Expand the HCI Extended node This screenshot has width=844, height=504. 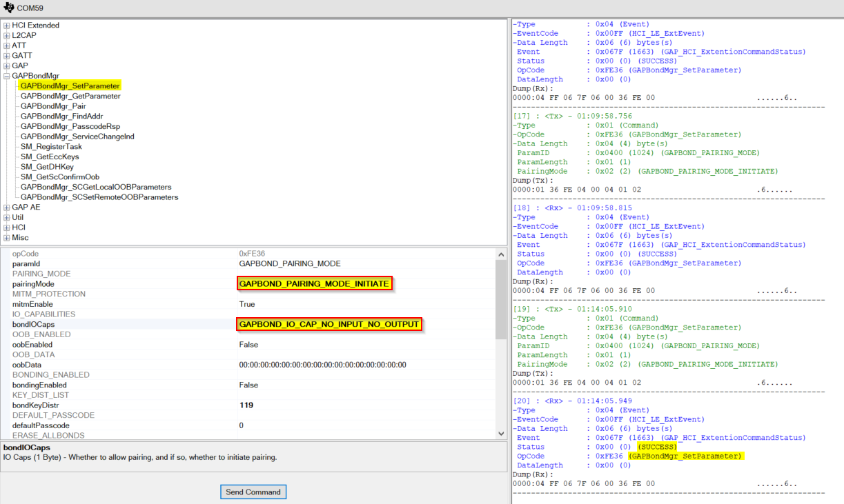coord(5,25)
